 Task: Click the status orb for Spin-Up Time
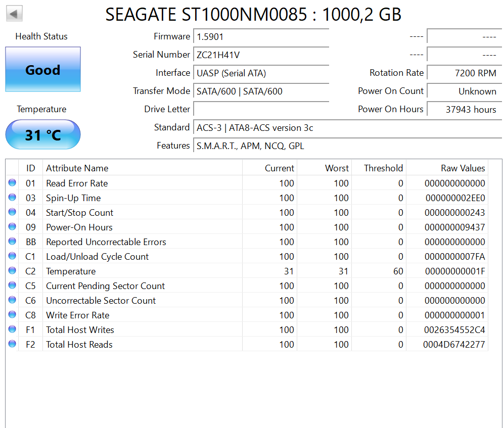(12, 197)
